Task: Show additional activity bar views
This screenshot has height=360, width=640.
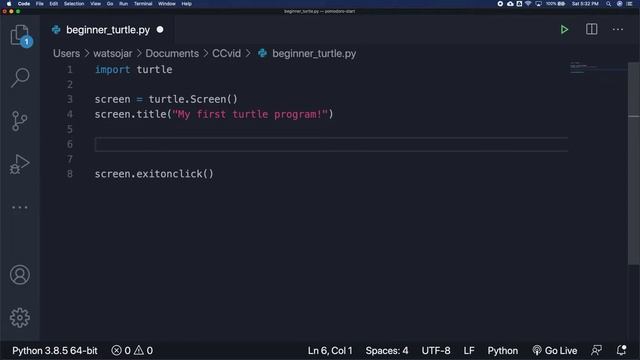Action: click(x=20, y=207)
